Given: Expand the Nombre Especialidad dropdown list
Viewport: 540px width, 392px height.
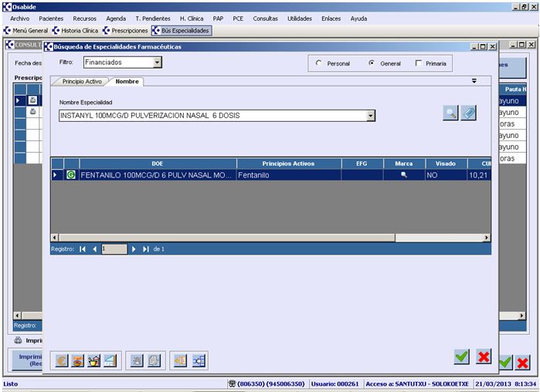Looking at the screenshot, I should (371, 116).
